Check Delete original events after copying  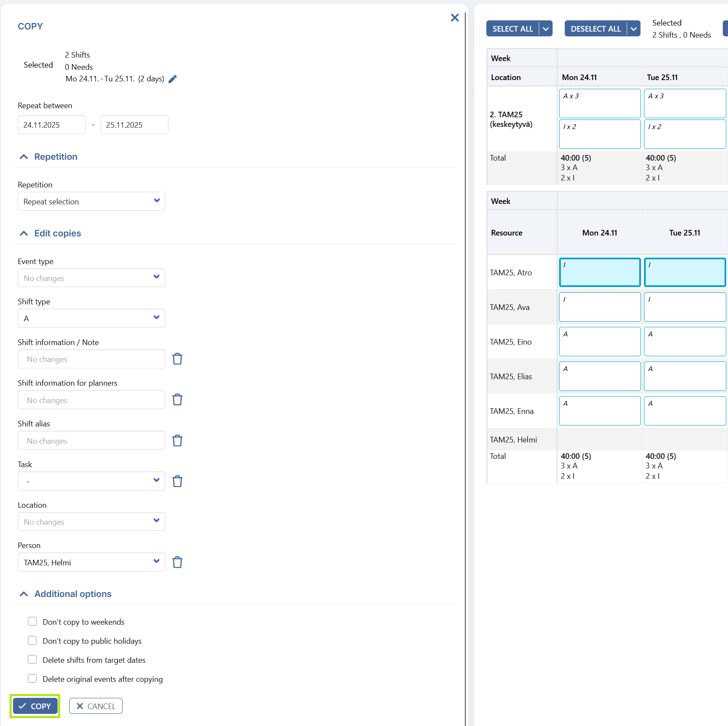pos(32,679)
